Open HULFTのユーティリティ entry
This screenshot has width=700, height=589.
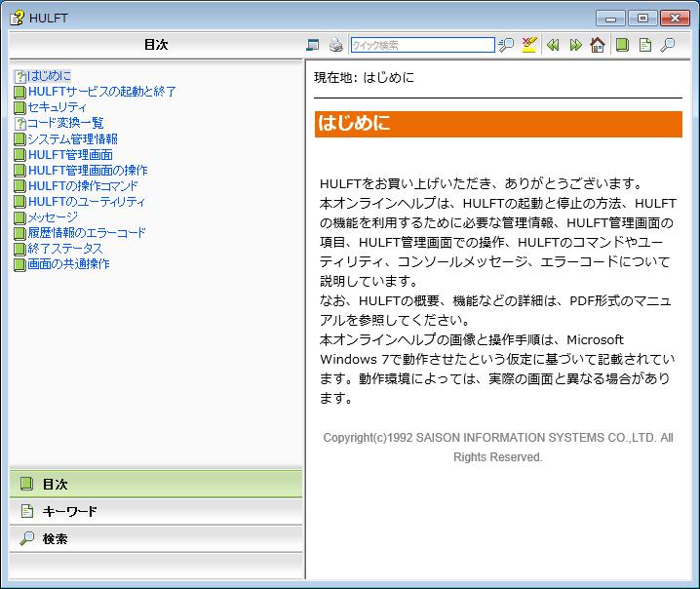click(x=86, y=202)
